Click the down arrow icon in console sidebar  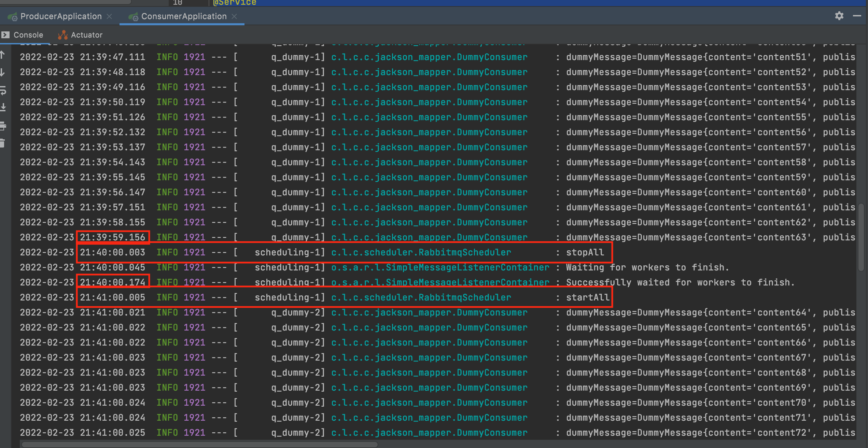[2, 72]
